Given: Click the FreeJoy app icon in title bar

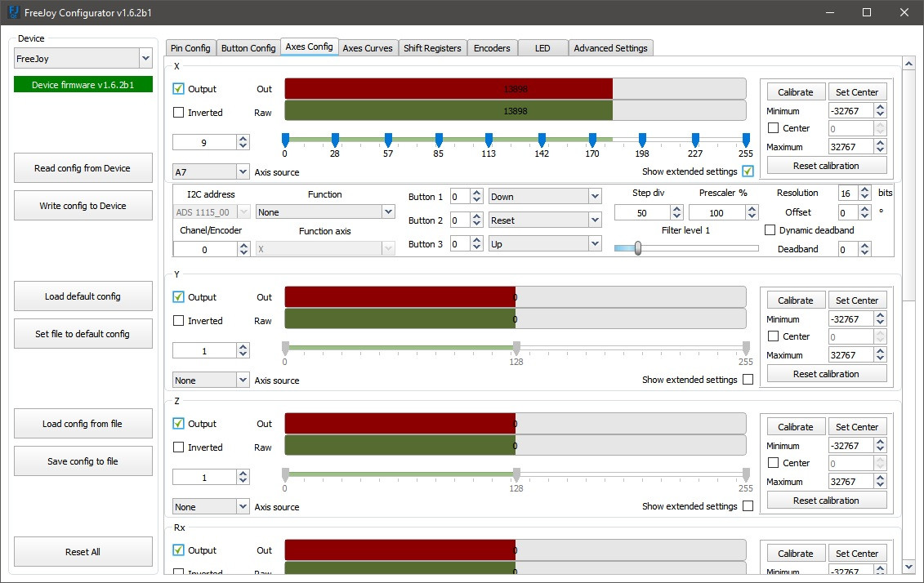Looking at the screenshot, I should click(12, 12).
